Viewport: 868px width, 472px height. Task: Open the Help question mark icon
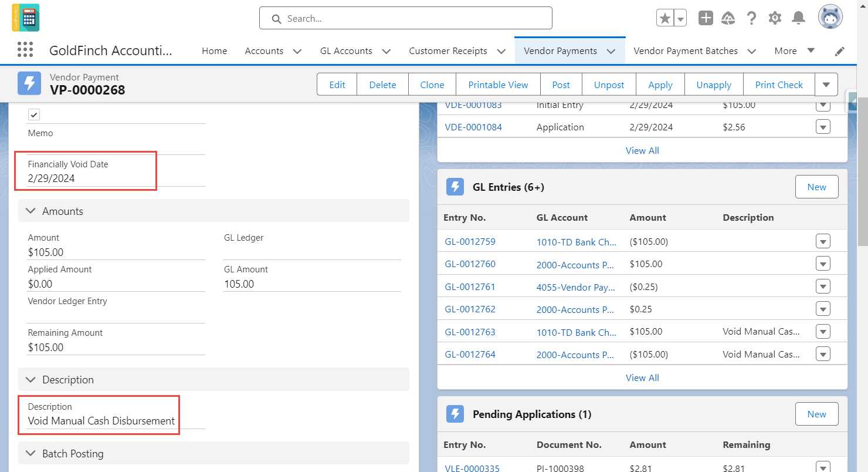751,18
